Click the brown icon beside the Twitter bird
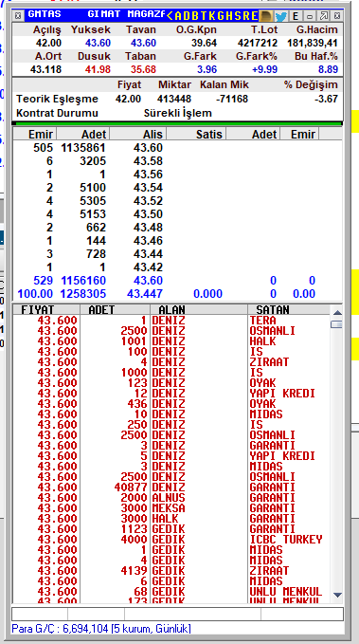The width and height of the screenshot is (359, 644). tap(267, 16)
